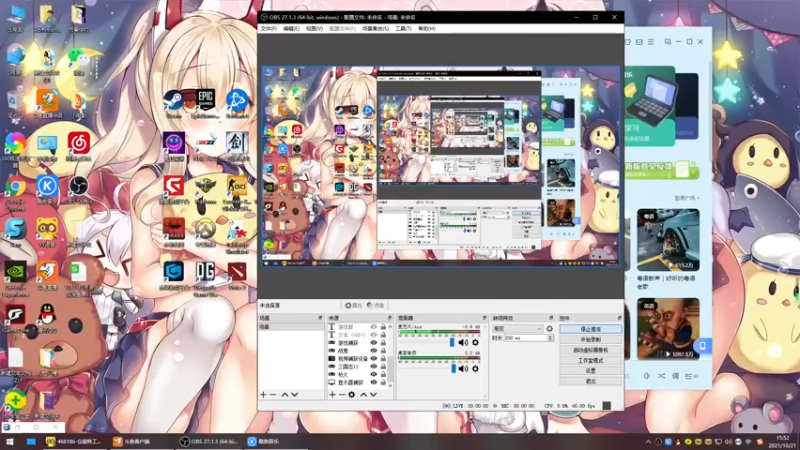Toggle lock on 文本 (GDI+) source
This screenshot has height=450, width=800.
(x=383, y=335)
